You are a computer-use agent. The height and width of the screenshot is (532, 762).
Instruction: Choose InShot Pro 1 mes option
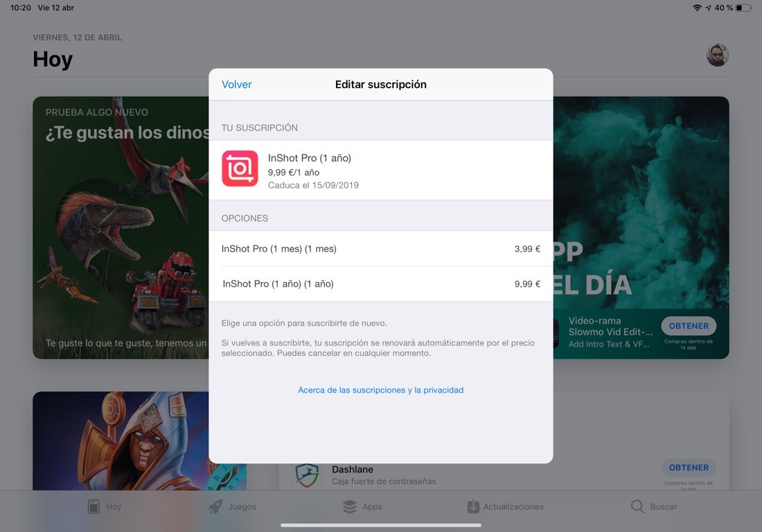tap(380, 249)
